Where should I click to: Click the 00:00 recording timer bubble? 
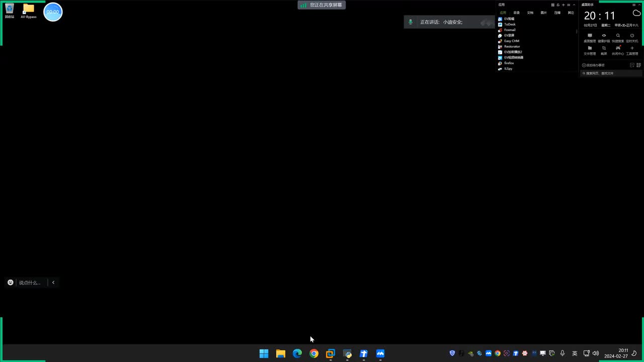pos(53,12)
